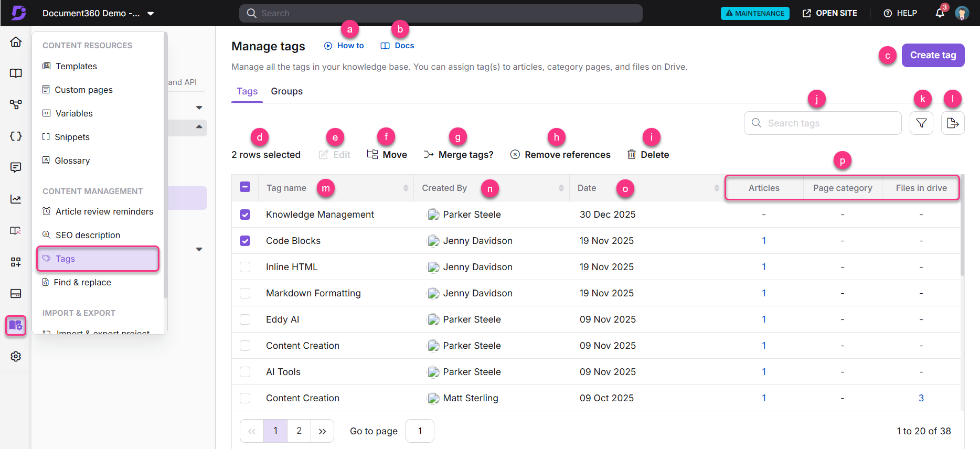Check the Inline HTML row checkbox
980x449 pixels.
point(245,267)
